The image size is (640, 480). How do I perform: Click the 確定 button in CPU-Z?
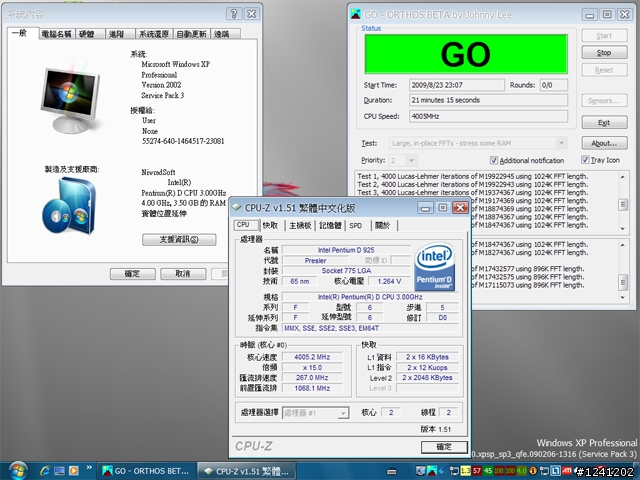pyautogui.click(x=444, y=447)
